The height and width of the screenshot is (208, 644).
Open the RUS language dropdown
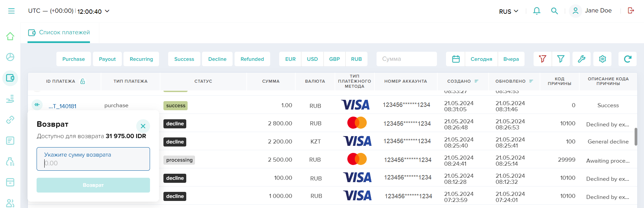pyautogui.click(x=508, y=11)
